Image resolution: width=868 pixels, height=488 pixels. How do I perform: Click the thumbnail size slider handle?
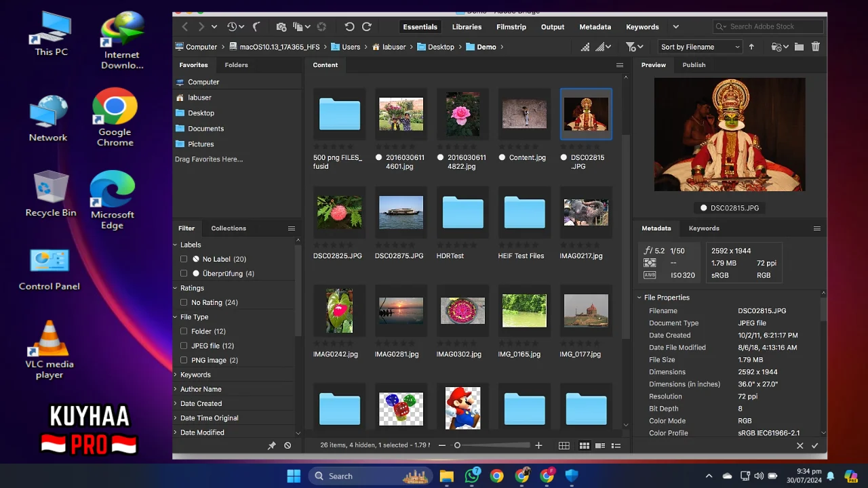point(457,445)
